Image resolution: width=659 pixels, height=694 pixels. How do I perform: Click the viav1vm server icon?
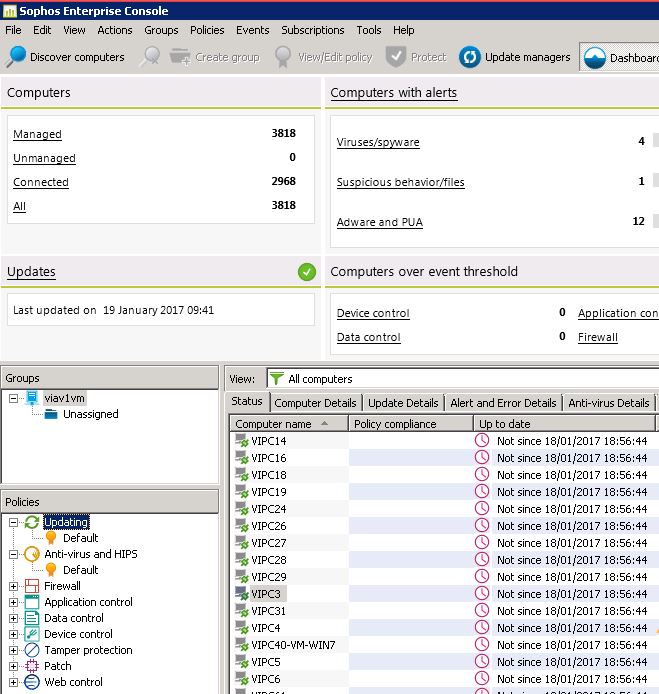click(32, 398)
